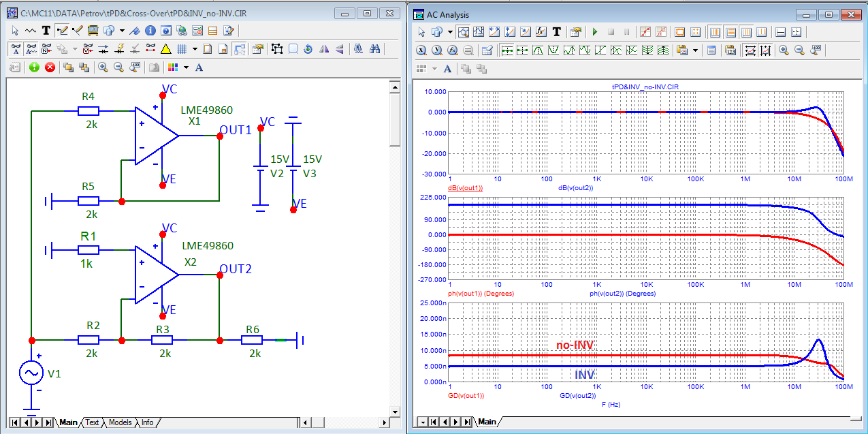Click the binoculars find icon
Screen dimensions: 868x434
374,49
